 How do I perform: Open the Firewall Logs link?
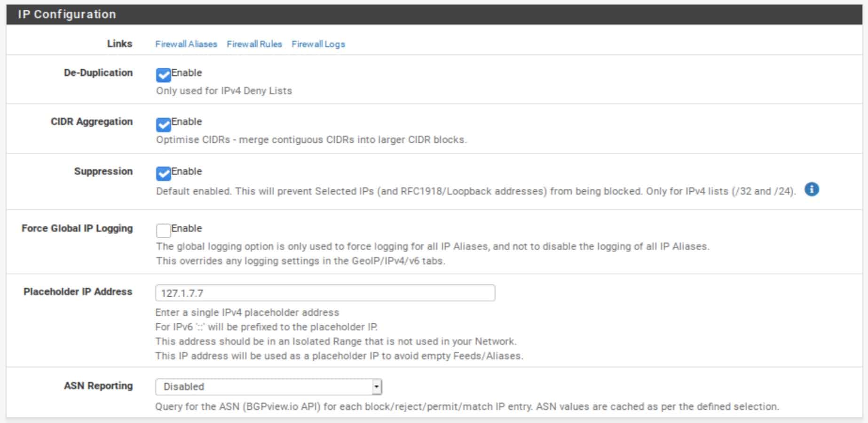click(318, 44)
